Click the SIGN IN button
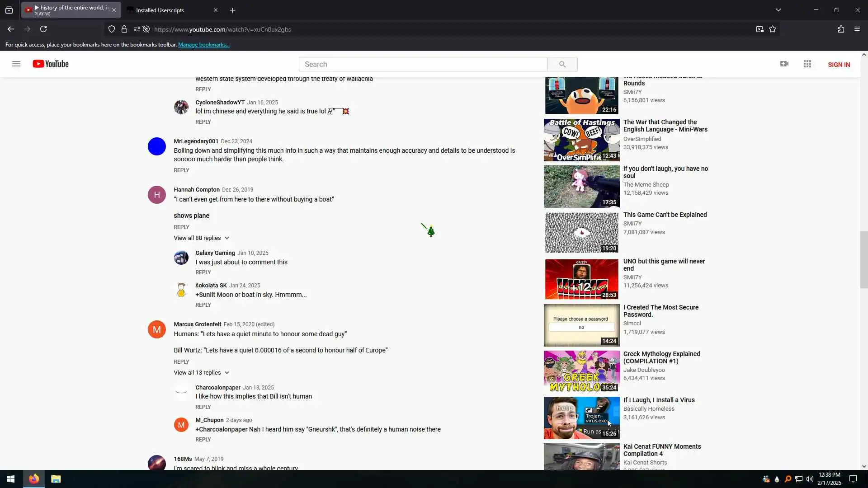The image size is (868, 488). (x=839, y=65)
